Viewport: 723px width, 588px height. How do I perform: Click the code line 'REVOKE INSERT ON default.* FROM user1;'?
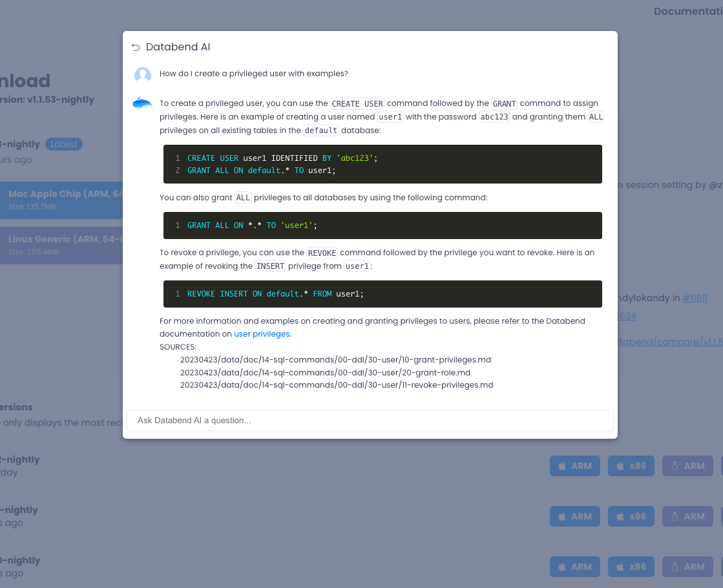275,294
